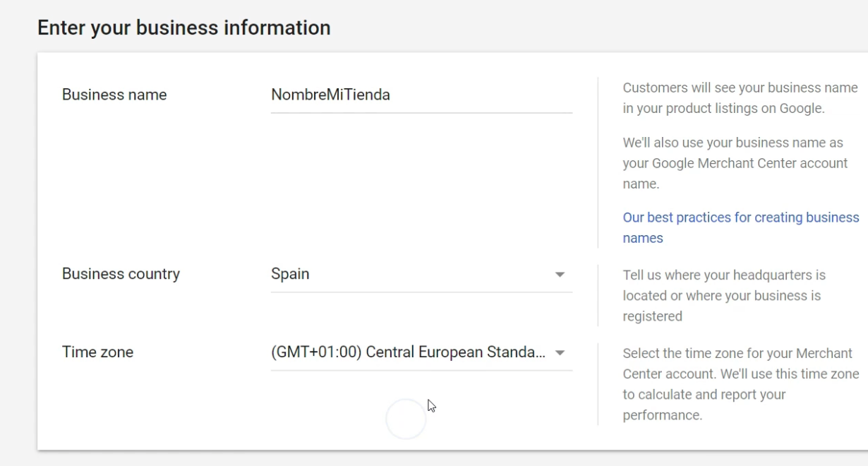The width and height of the screenshot is (868, 466).
Task: Click the "(GMT+01:00)" time zone value text
Action: 316,352
